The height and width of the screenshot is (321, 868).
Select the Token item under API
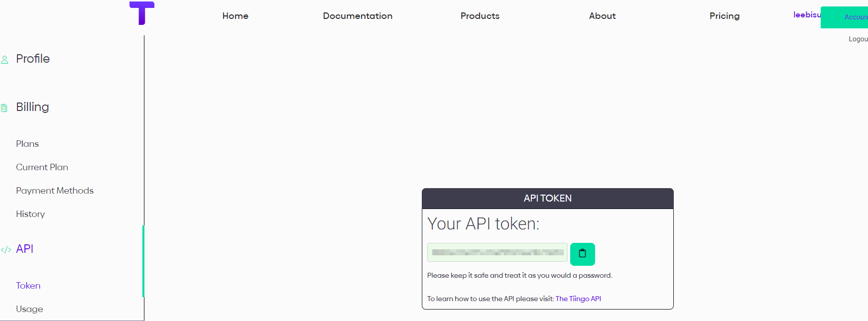tap(28, 286)
